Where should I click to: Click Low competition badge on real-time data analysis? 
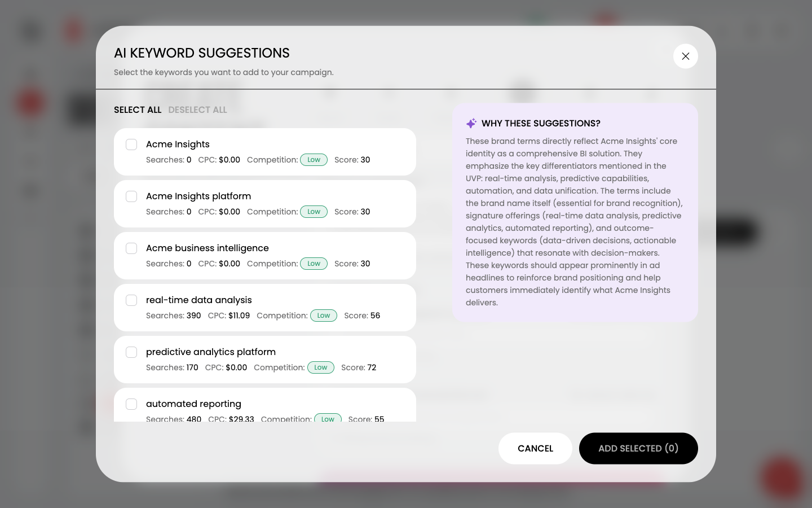pos(324,316)
